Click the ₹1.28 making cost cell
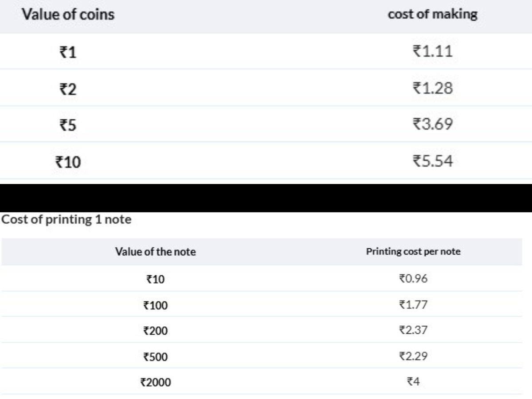The width and height of the screenshot is (532, 399). [432, 89]
